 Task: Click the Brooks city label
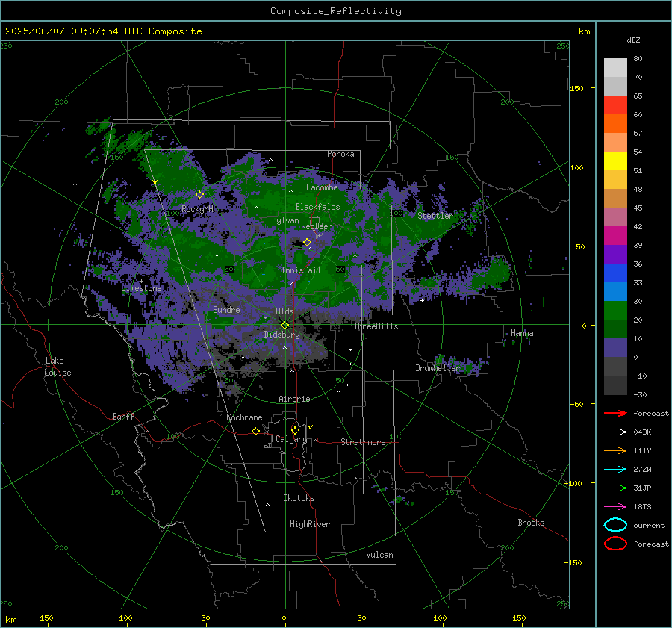point(531,523)
